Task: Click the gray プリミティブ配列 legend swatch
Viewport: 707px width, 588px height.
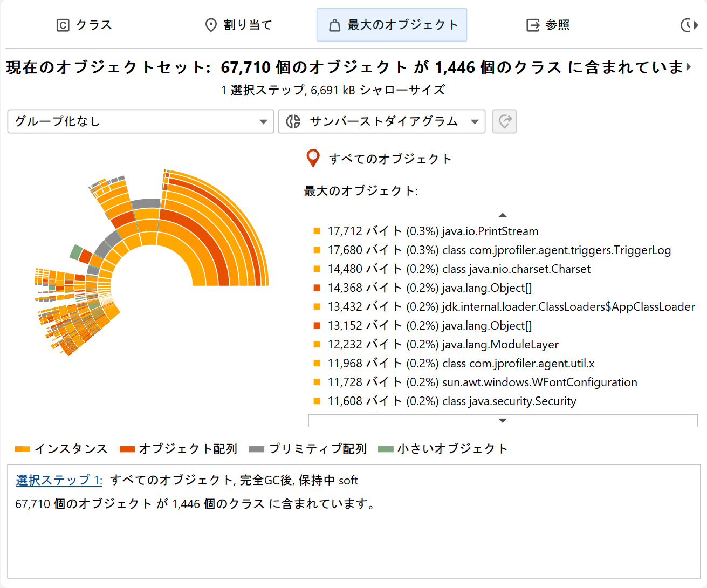Action: coord(256,449)
